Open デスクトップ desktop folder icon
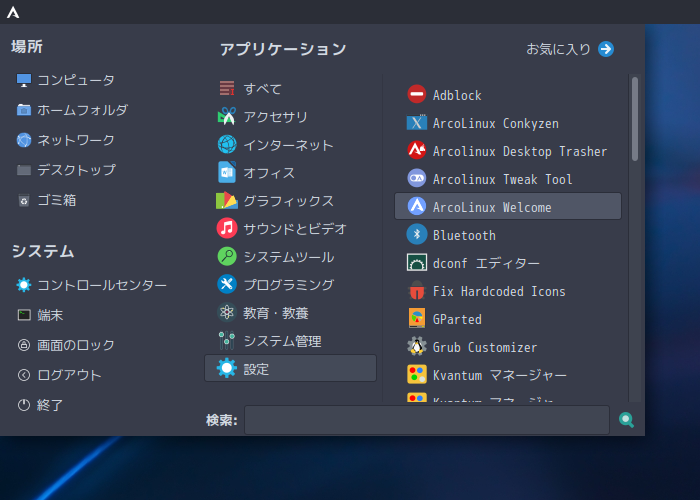 point(24,170)
